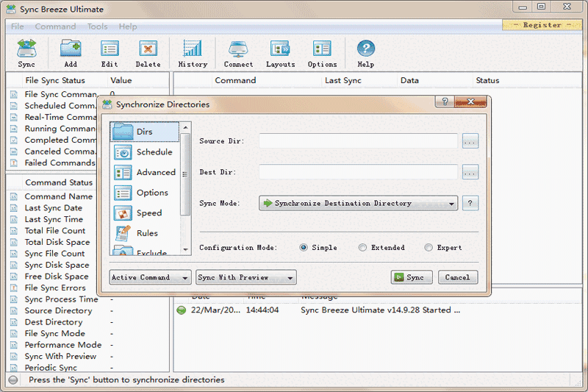Click the Data column header
The height and width of the screenshot is (392, 588).
[409, 80]
